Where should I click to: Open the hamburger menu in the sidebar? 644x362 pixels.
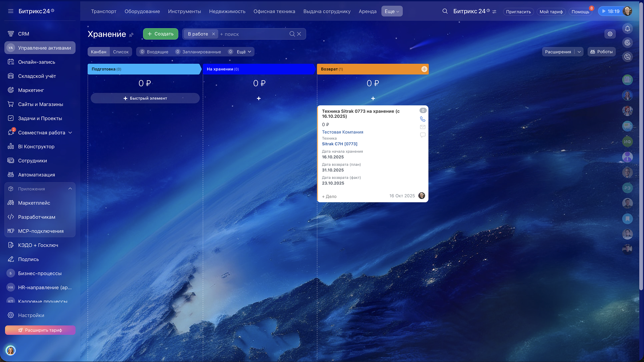pyautogui.click(x=11, y=11)
